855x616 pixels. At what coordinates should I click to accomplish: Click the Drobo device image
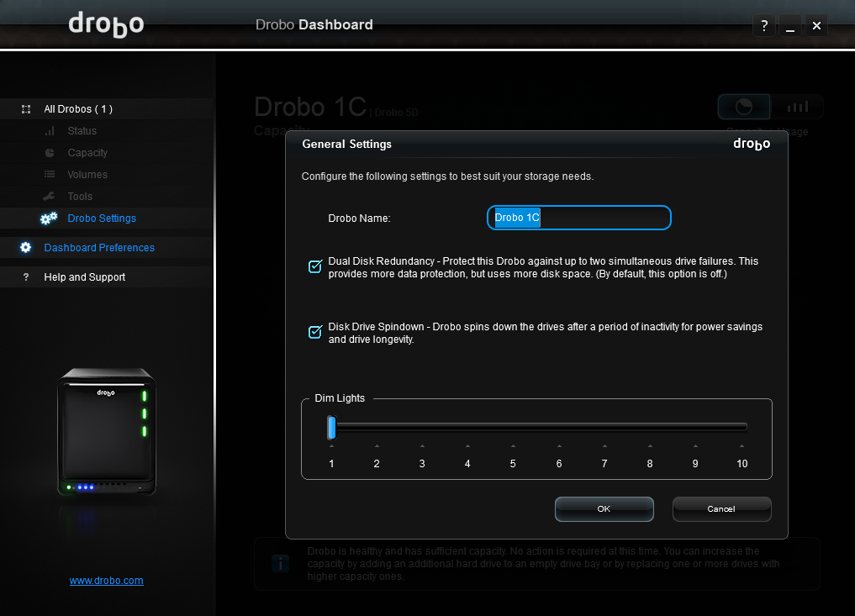107,432
